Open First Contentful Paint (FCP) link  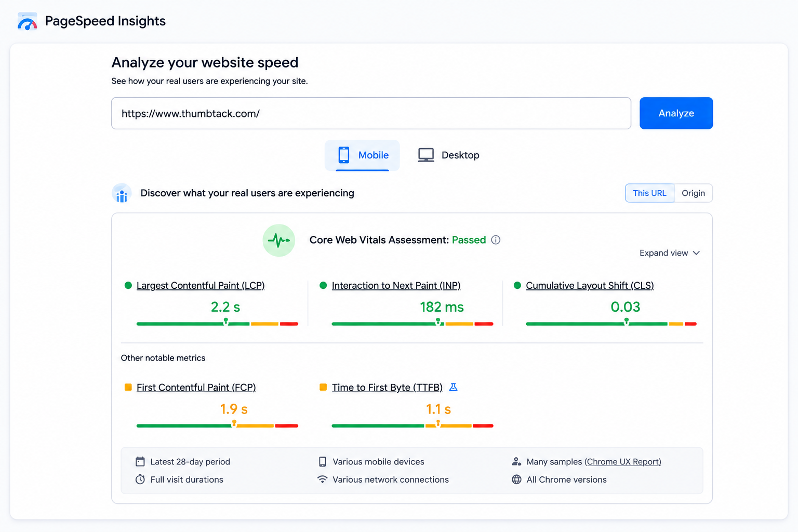coord(196,388)
